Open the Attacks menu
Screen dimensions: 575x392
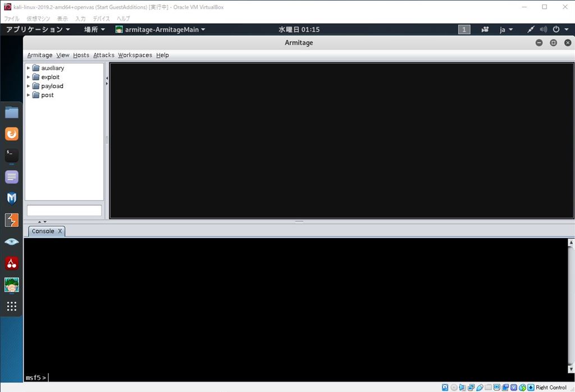click(x=104, y=55)
